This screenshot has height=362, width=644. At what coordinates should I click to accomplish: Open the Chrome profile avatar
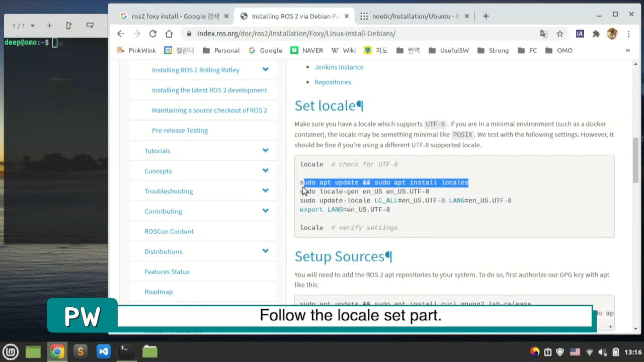point(612,34)
